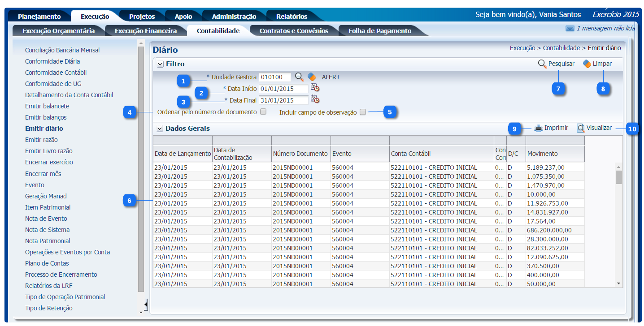The width and height of the screenshot is (644, 326).
Task: Collapse the left sidebar with splitter arrow
Action: [x=145, y=305]
